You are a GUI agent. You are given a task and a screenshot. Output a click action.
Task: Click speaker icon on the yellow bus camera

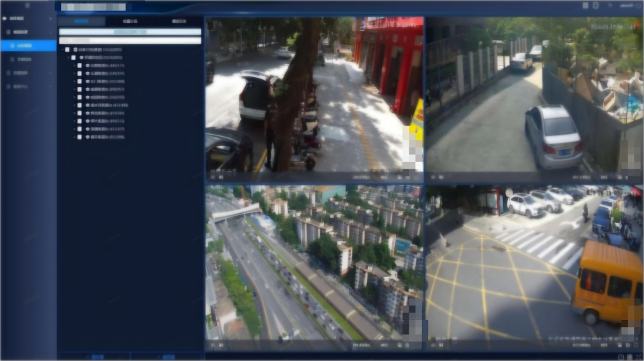coord(440,344)
